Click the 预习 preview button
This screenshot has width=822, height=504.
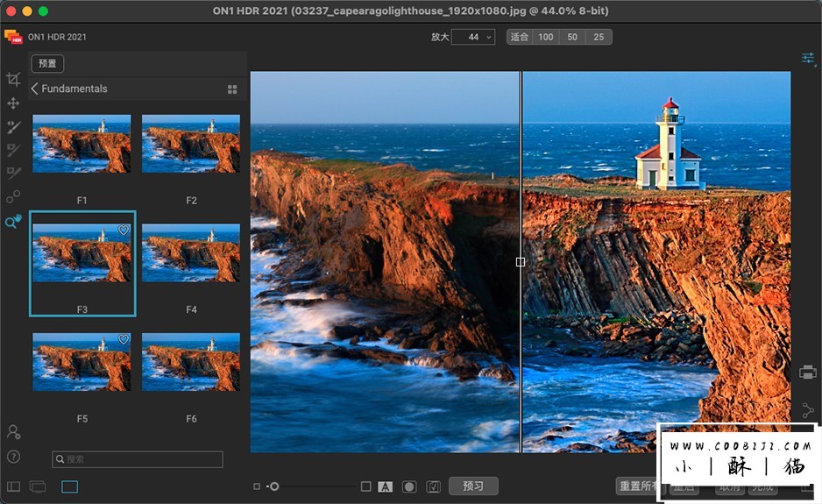coord(473,486)
